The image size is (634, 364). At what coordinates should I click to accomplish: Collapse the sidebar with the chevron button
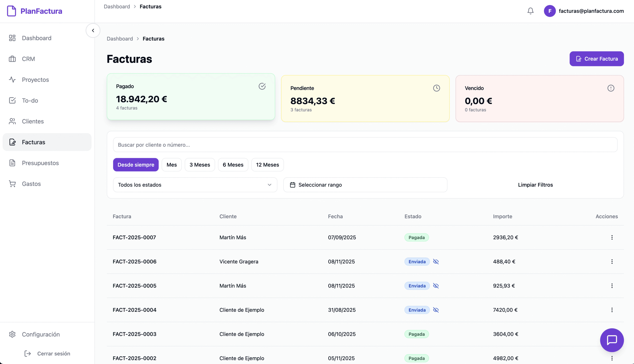tap(93, 30)
